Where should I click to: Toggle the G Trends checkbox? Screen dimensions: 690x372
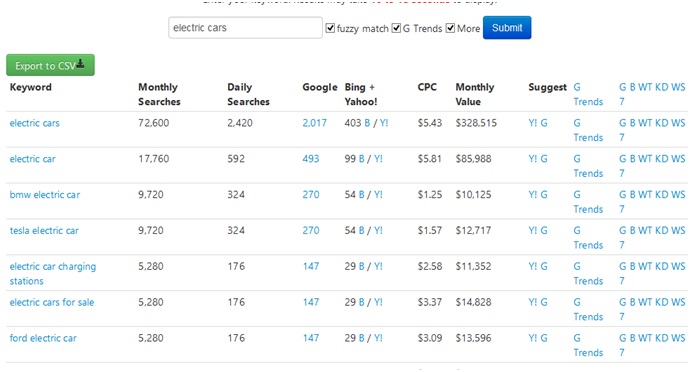click(396, 28)
